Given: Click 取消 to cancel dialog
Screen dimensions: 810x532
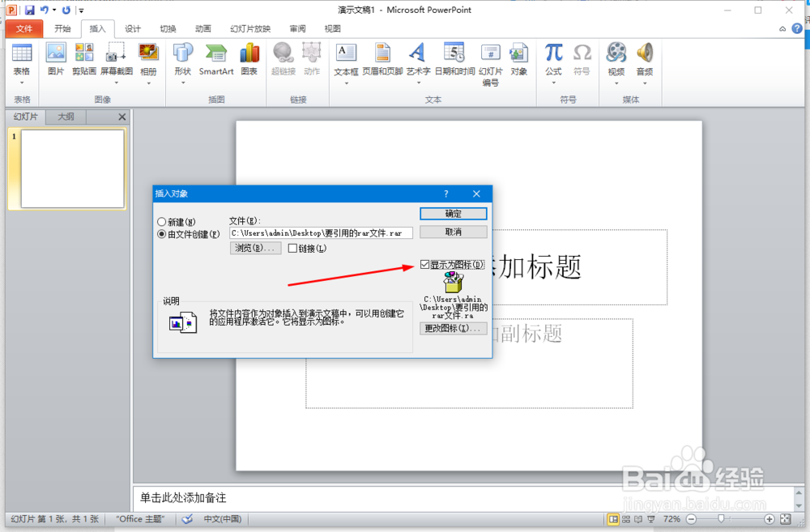Looking at the screenshot, I should coord(453,232).
